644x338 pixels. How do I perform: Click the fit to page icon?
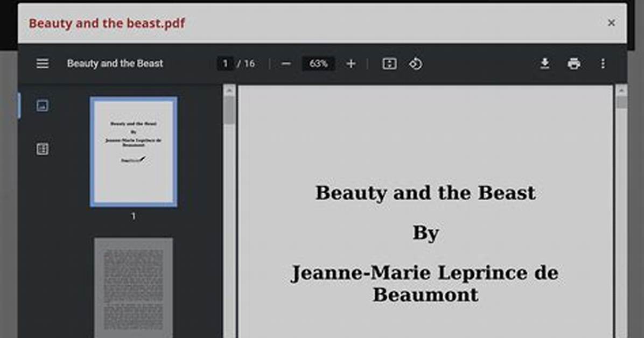(x=389, y=64)
